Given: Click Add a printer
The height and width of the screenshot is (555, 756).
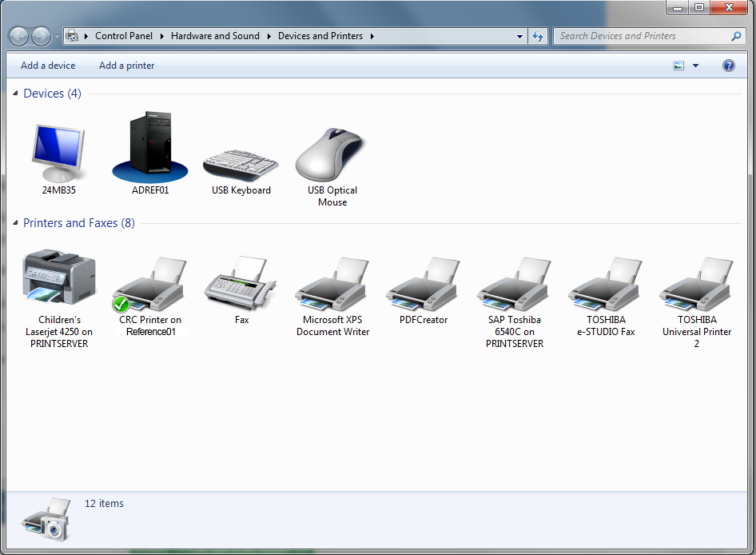Looking at the screenshot, I should 126,65.
